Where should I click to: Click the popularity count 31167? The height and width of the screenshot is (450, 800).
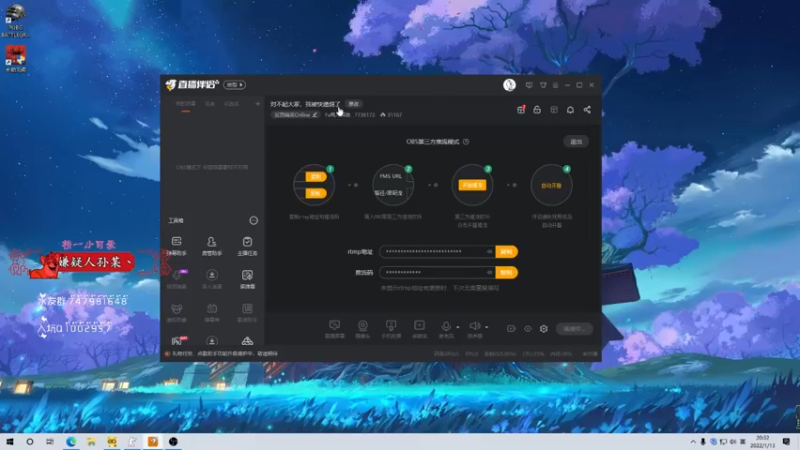click(394, 115)
